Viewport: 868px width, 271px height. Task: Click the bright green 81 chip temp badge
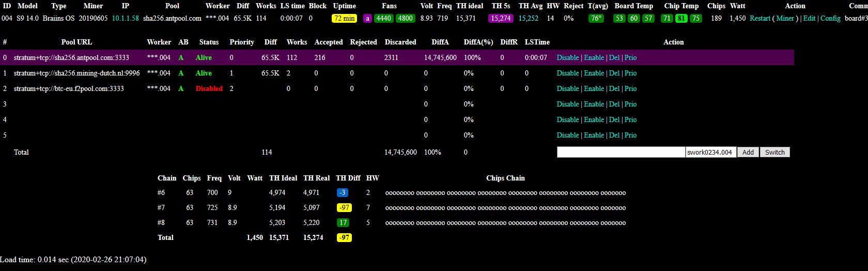tap(681, 18)
